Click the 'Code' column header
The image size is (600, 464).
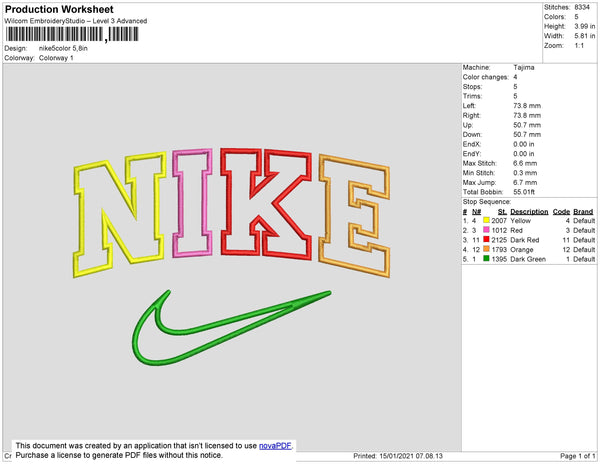(561, 212)
